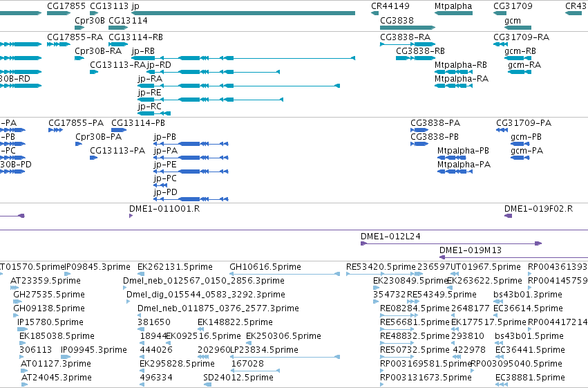Select EST AT23359.5prime

tap(15, 288)
